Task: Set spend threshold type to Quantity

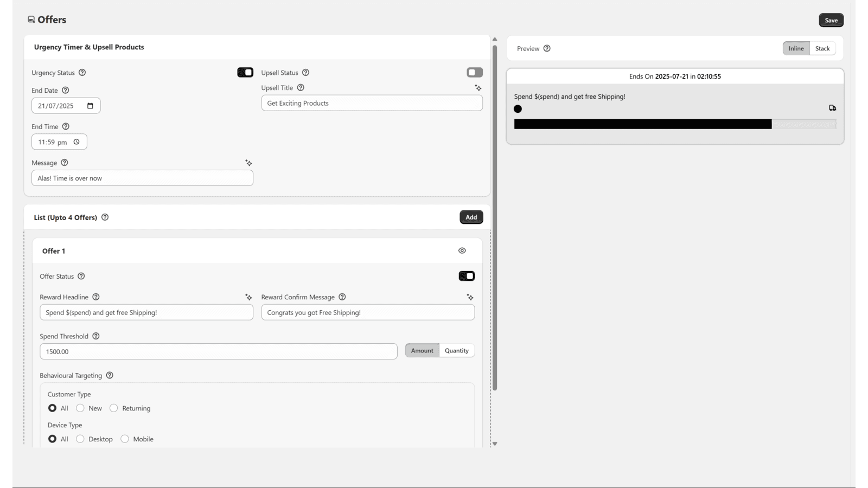Action: click(457, 351)
